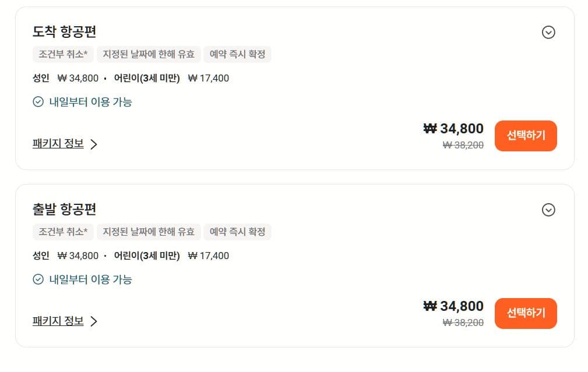Click 선택하기 for the arrival flight
Viewport: 588px width, 372px height.
pyautogui.click(x=525, y=136)
